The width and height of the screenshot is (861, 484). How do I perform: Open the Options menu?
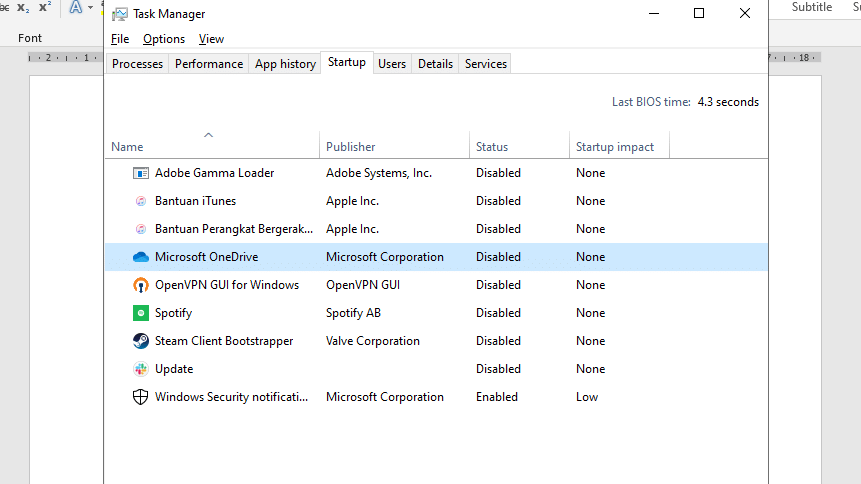(x=164, y=39)
